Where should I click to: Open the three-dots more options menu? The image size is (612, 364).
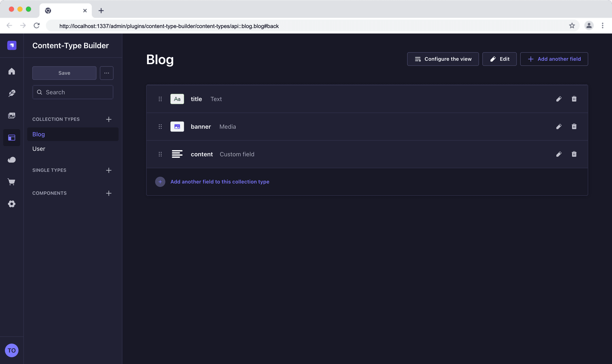(x=106, y=73)
